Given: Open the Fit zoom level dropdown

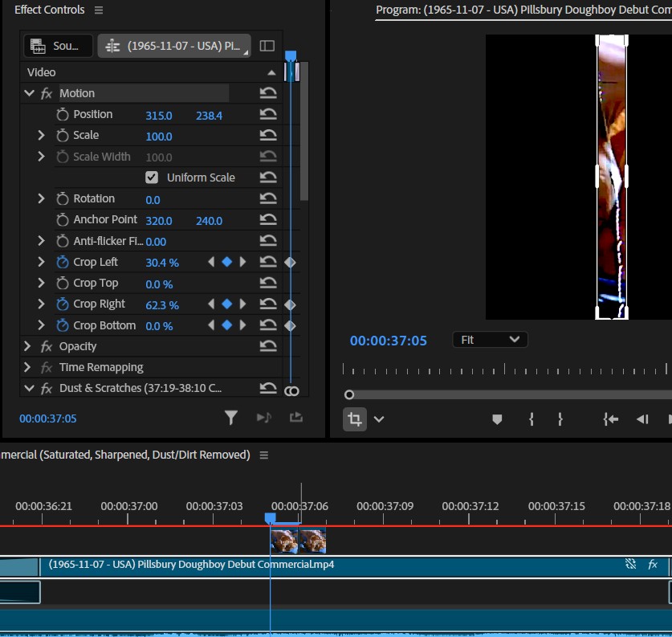Looking at the screenshot, I should 490,340.
